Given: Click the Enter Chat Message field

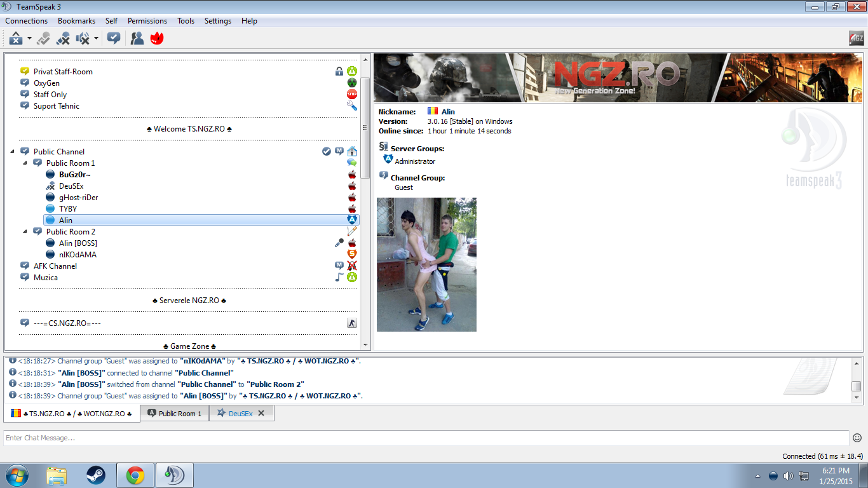Looking at the screenshot, I should (x=426, y=438).
